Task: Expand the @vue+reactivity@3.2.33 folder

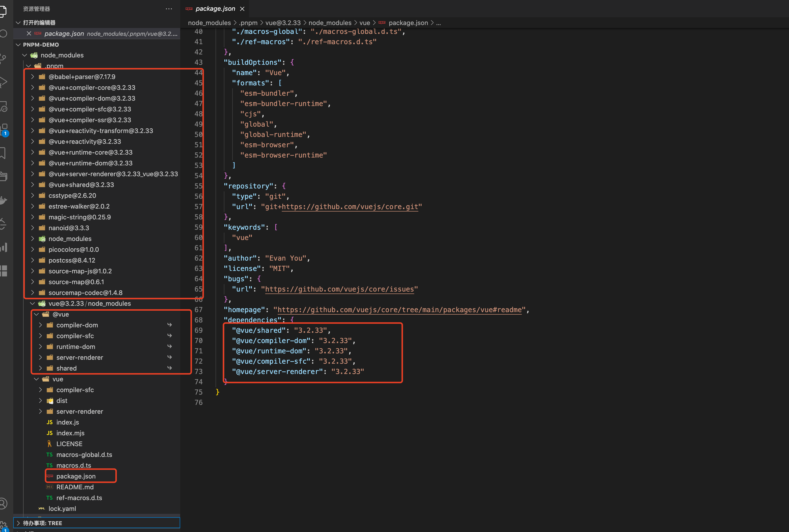Action: [x=33, y=142]
